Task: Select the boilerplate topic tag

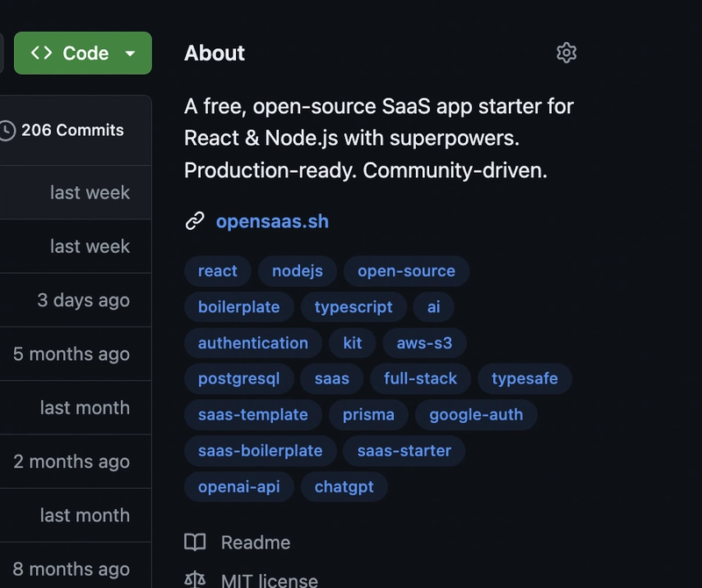Action: point(239,307)
